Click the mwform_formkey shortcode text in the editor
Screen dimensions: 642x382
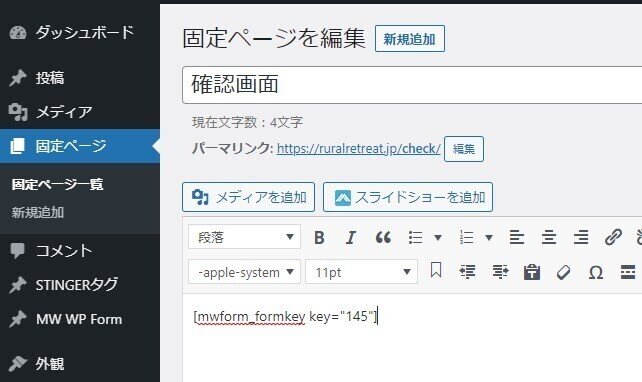tap(285, 316)
